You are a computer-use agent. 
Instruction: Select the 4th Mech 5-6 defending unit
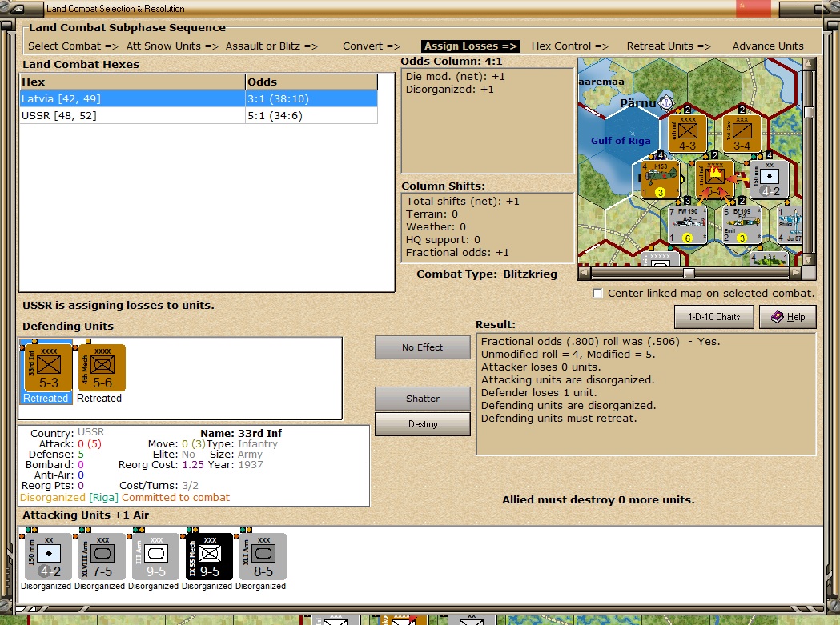point(102,367)
